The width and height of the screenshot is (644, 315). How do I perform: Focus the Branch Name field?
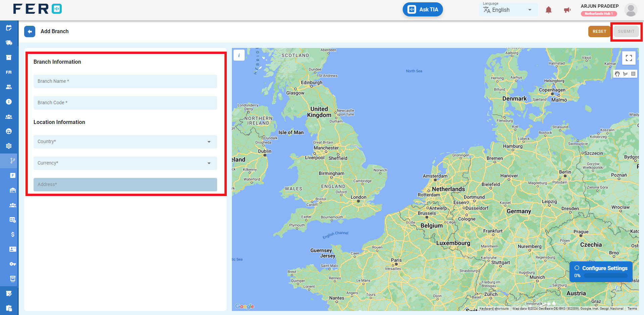[125, 81]
